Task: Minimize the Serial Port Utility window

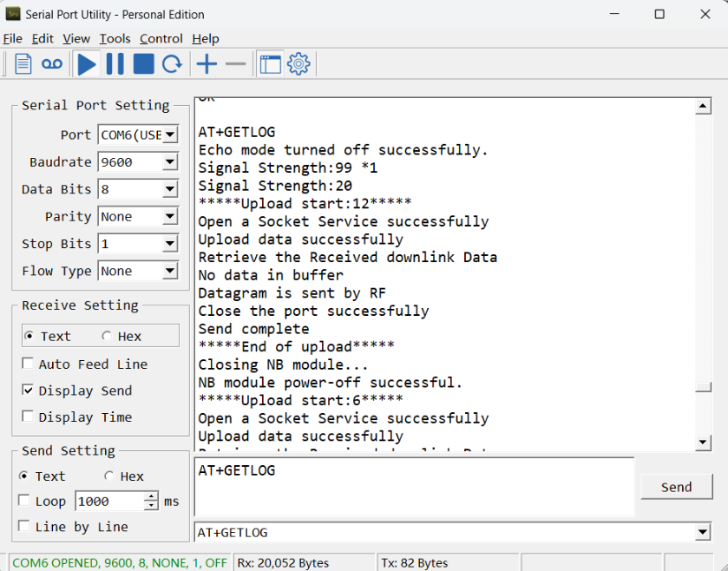Action: point(614,14)
